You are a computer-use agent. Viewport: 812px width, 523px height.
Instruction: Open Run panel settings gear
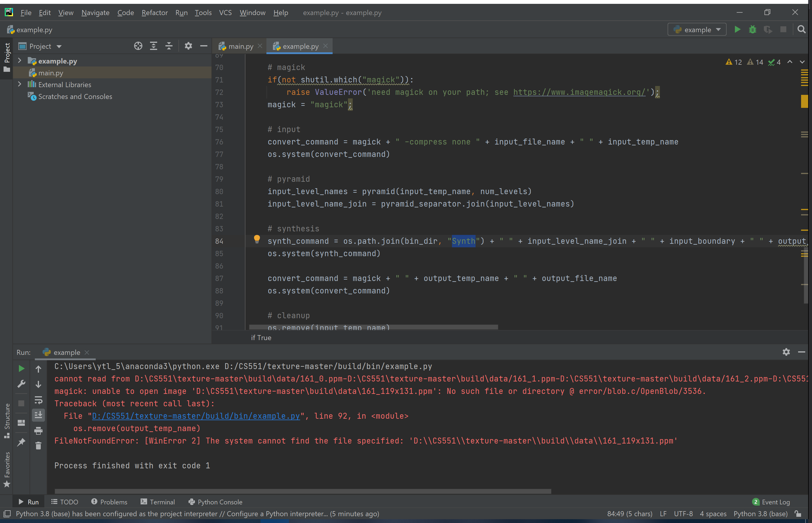tap(786, 352)
